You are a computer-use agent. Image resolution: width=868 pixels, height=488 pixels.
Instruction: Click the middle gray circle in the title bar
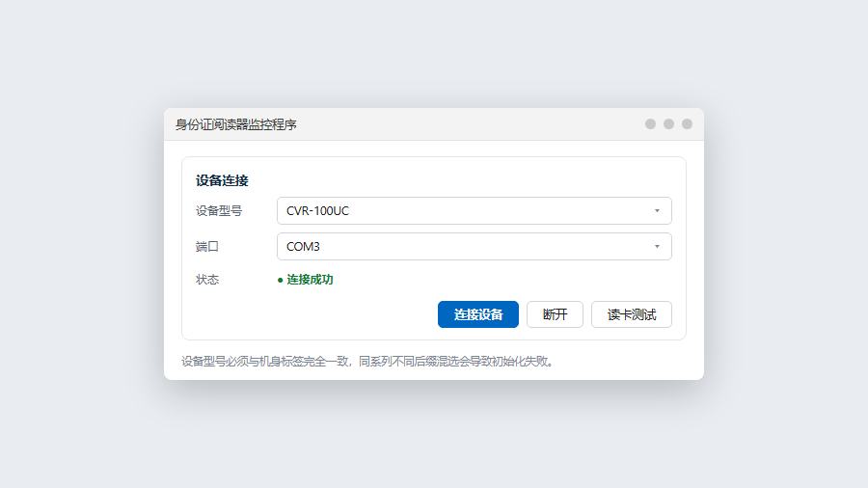click(x=668, y=124)
